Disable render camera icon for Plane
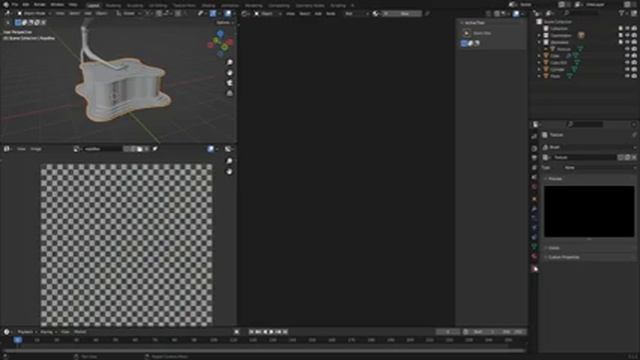 [634, 76]
